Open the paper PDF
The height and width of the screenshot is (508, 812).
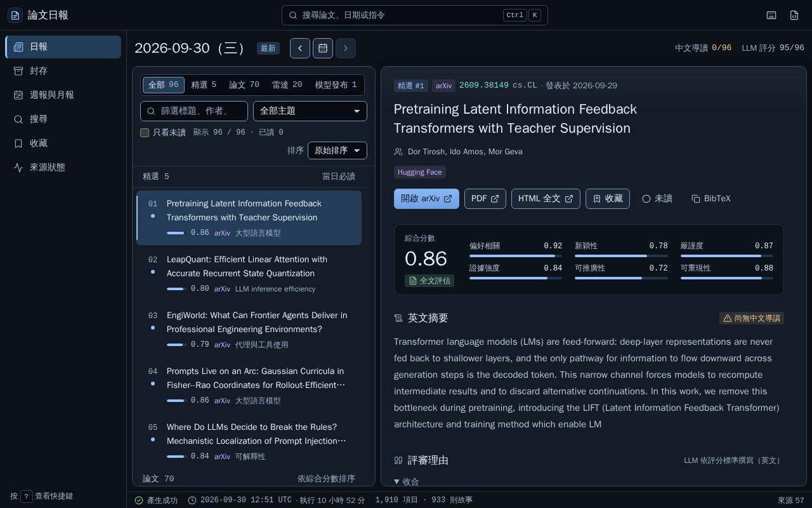pos(485,199)
